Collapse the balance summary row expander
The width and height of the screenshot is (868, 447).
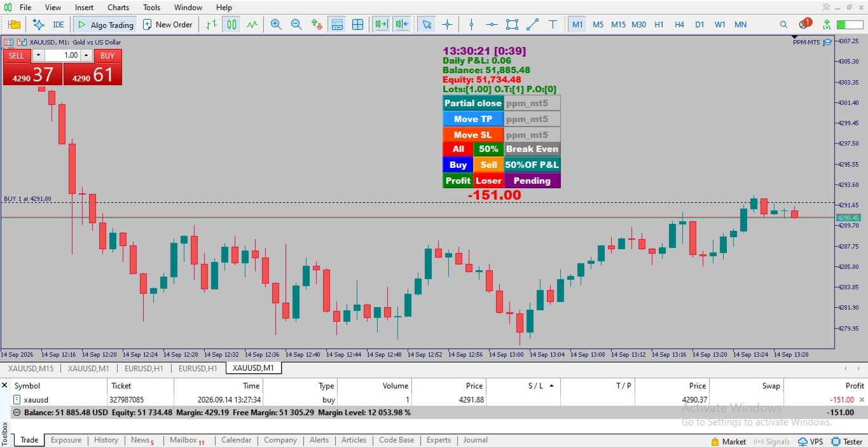[17, 412]
